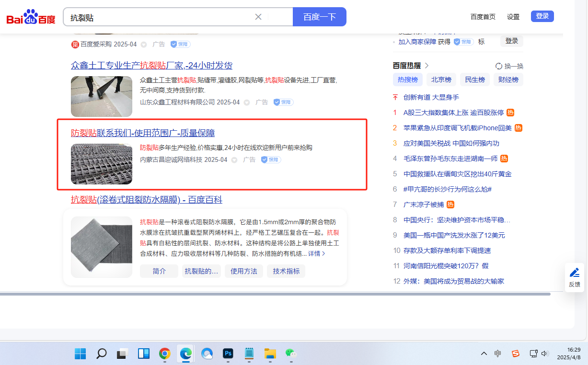This screenshot has width=588, height=365.
Task: Launch Google Chrome from the taskbar
Action: click(164, 354)
